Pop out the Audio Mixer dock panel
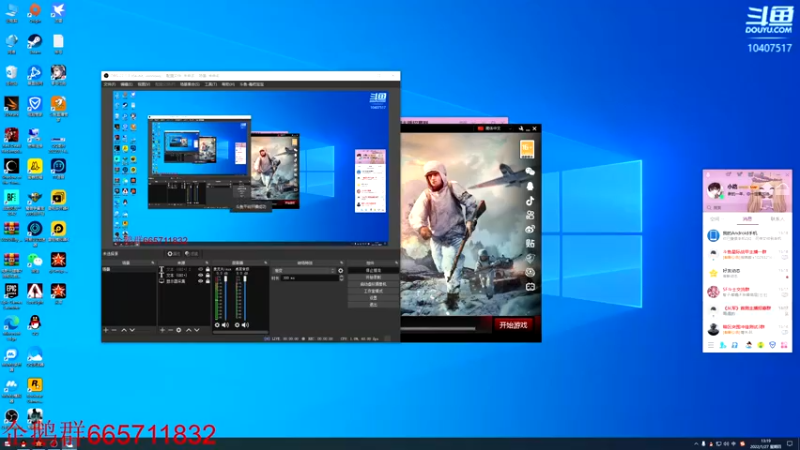 click(265, 263)
